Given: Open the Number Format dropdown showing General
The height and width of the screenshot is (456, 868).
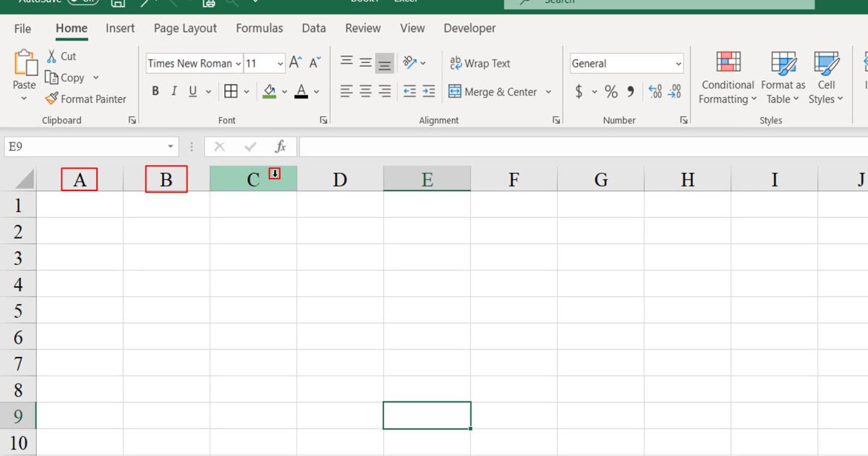Looking at the screenshot, I should [x=626, y=63].
